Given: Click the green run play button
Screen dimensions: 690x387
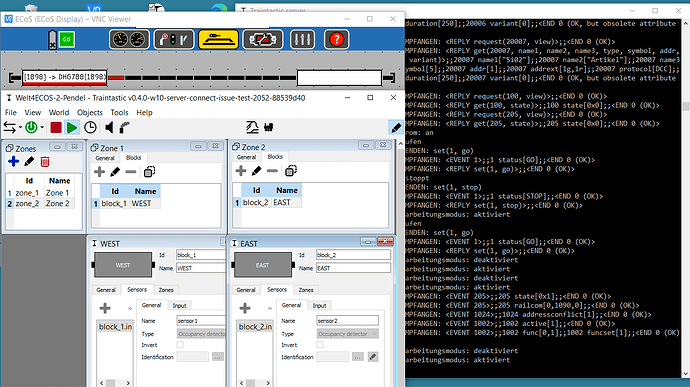Looking at the screenshot, I should tap(72, 128).
